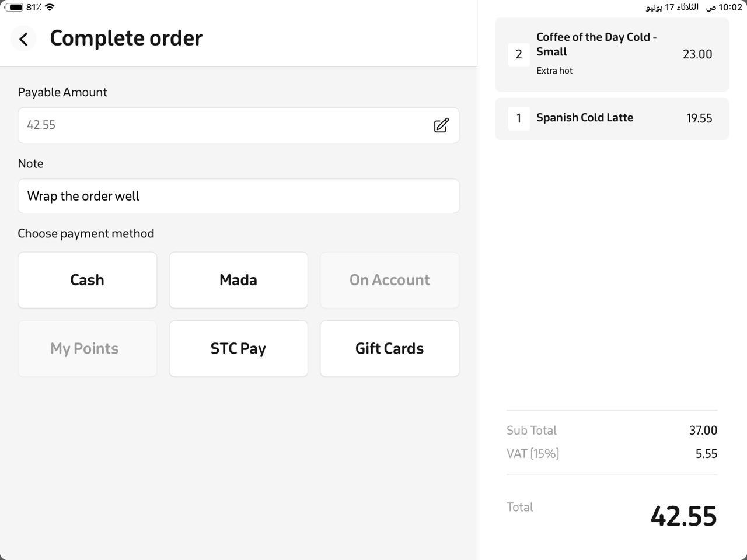
Task: Select the Spanish Cold Latte order line
Action: (612, 118)
